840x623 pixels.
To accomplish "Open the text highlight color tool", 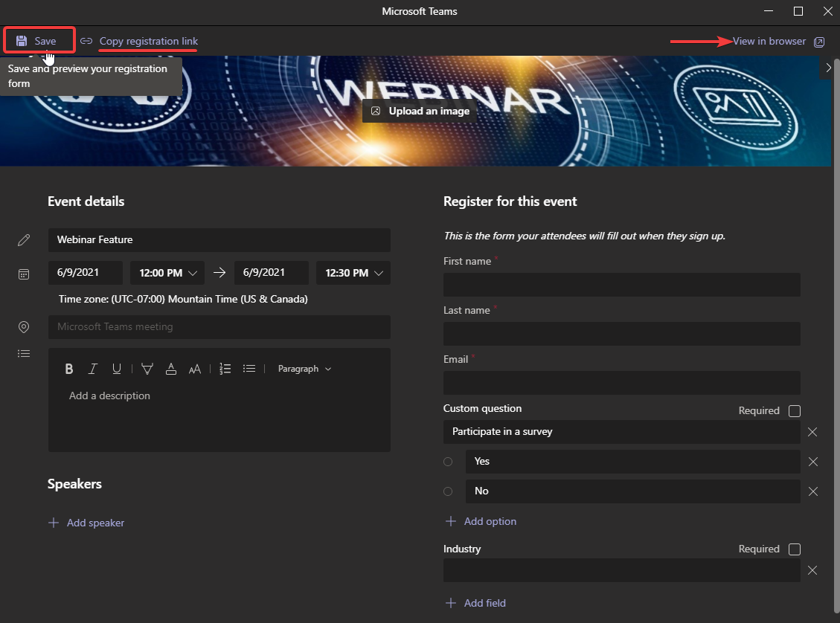I will 147,368.
